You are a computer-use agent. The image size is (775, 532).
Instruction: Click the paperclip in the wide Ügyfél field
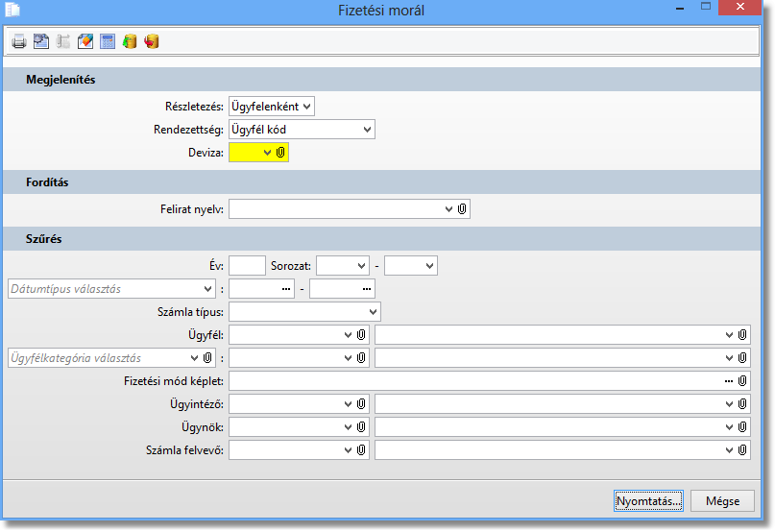[742, 335]
